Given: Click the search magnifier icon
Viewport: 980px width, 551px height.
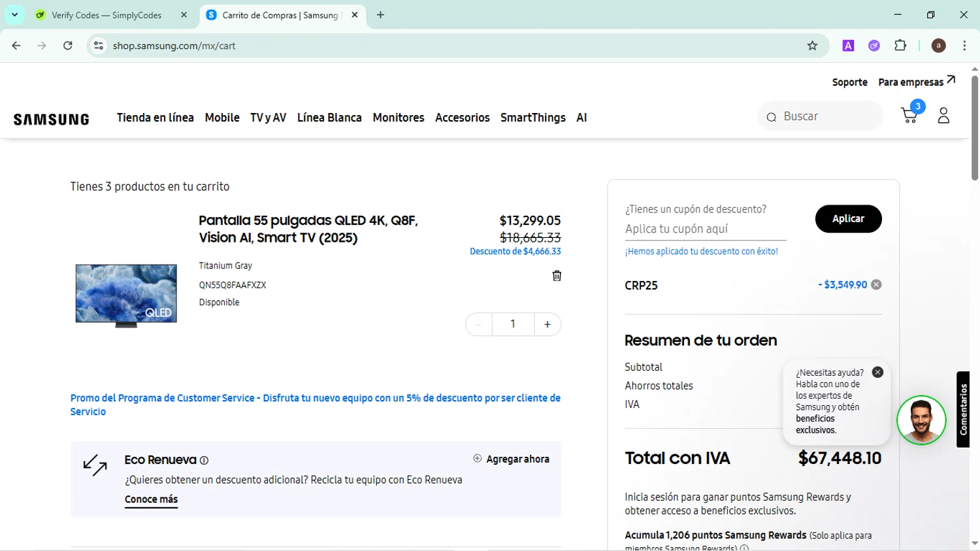Looking at the screenshot, I should coord(772,117).
